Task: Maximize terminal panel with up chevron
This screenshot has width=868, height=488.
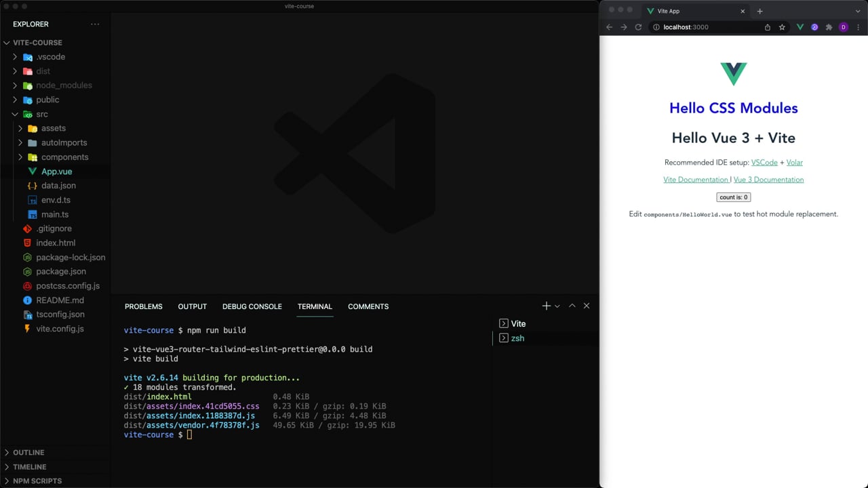Action: (572, 306)
